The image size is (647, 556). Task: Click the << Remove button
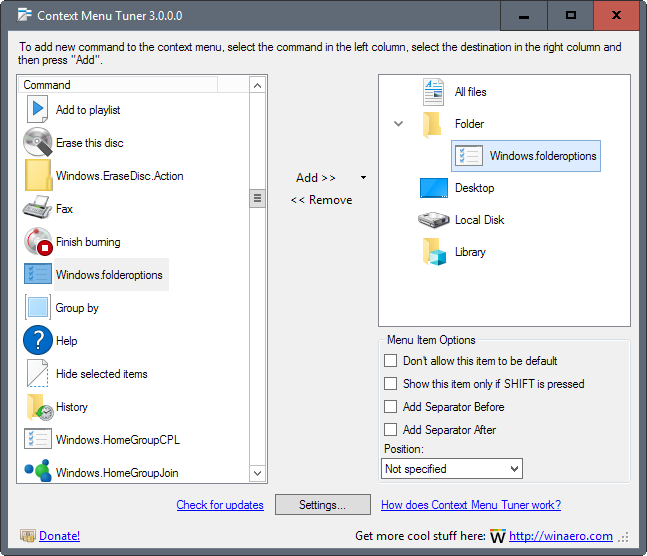(x=321, y=200)
